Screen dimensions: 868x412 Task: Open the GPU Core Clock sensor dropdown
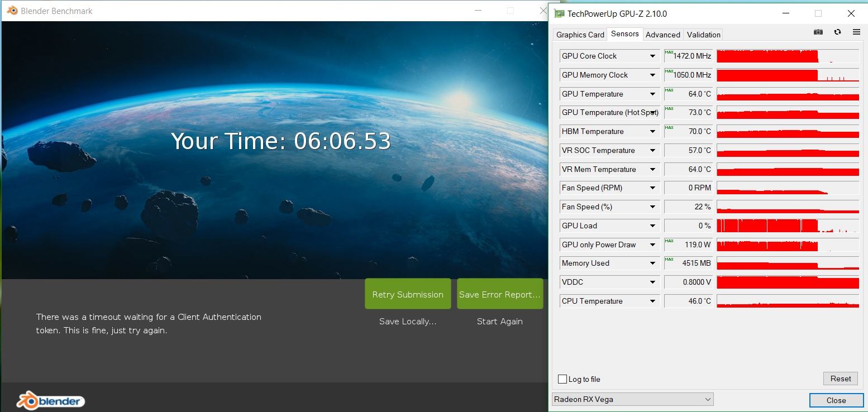tap(652, 56)
